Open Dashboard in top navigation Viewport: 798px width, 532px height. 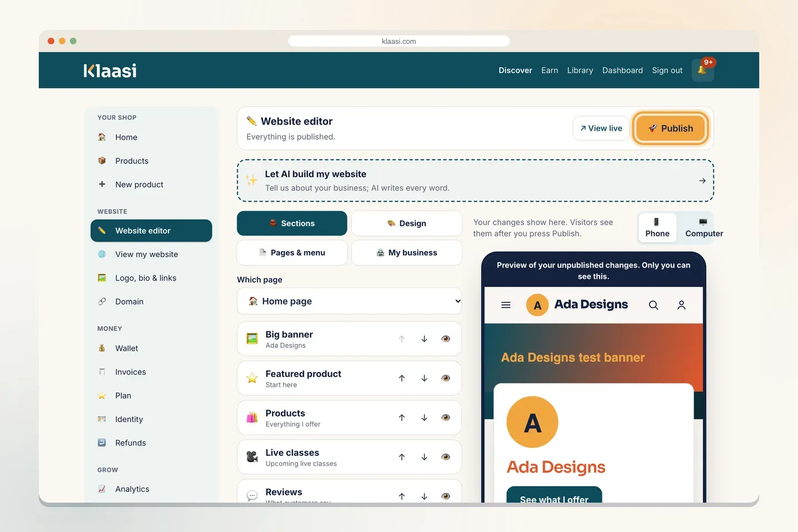pos(622,70)
